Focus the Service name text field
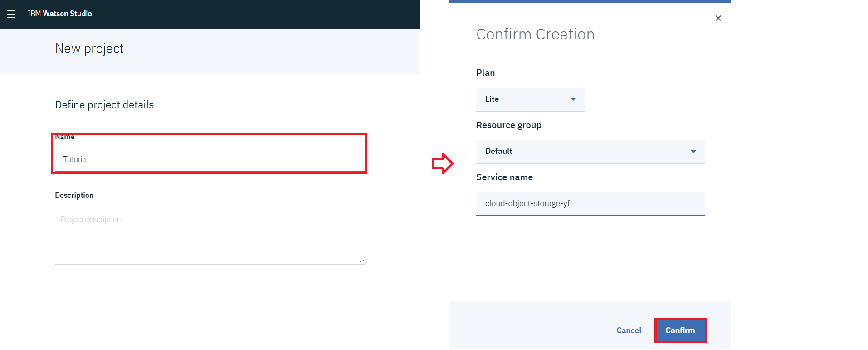 (x=590, y=203)
